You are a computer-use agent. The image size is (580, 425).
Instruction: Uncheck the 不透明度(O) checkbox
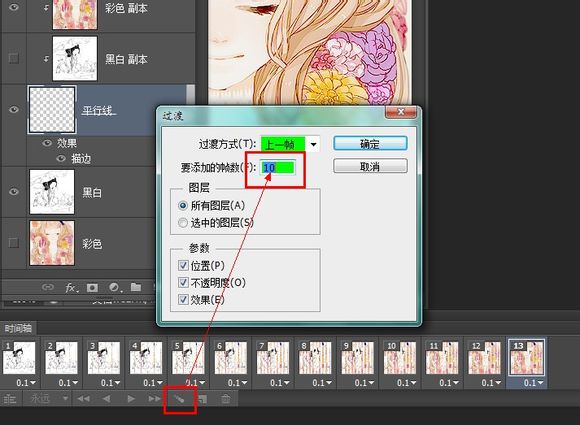183,283
